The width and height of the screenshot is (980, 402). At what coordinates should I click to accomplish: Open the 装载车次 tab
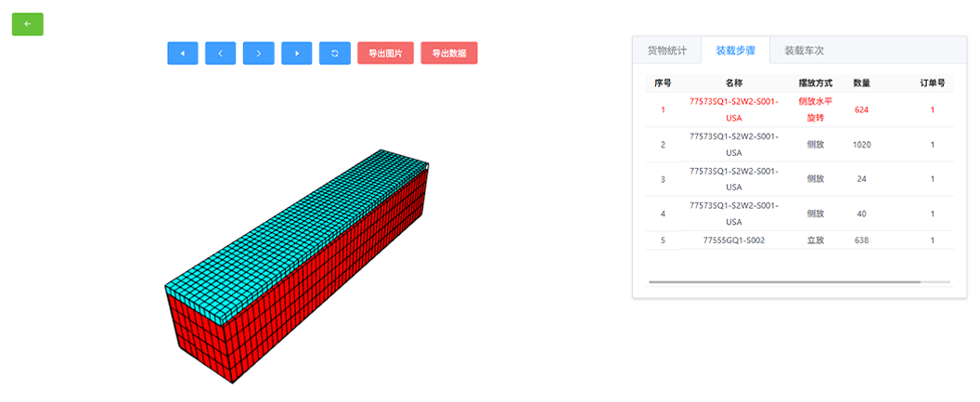click(x=804, y=51)
